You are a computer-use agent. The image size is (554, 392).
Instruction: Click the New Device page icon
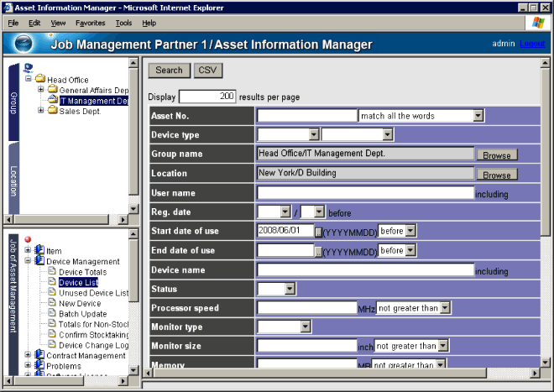(52, 303)
